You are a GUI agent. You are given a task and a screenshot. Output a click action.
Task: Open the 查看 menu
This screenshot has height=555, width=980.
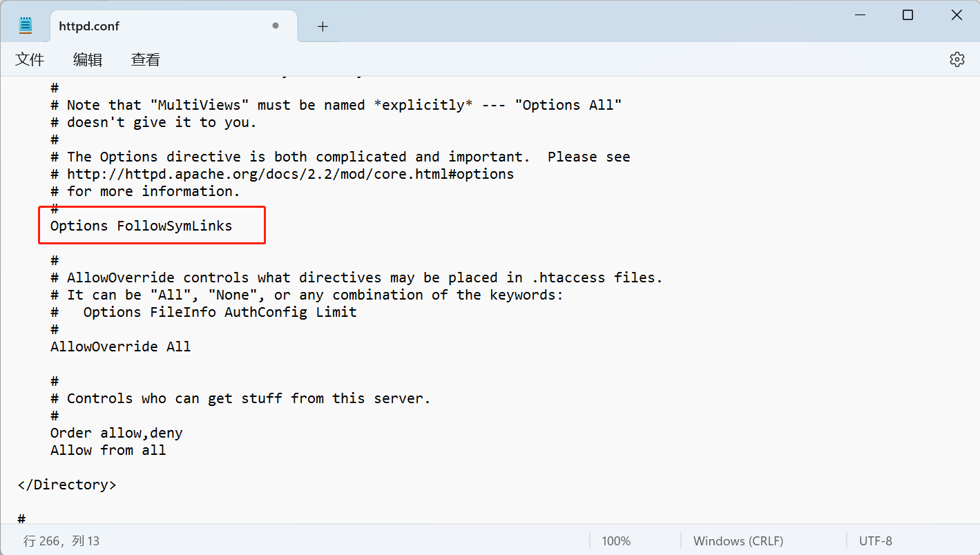146,60
